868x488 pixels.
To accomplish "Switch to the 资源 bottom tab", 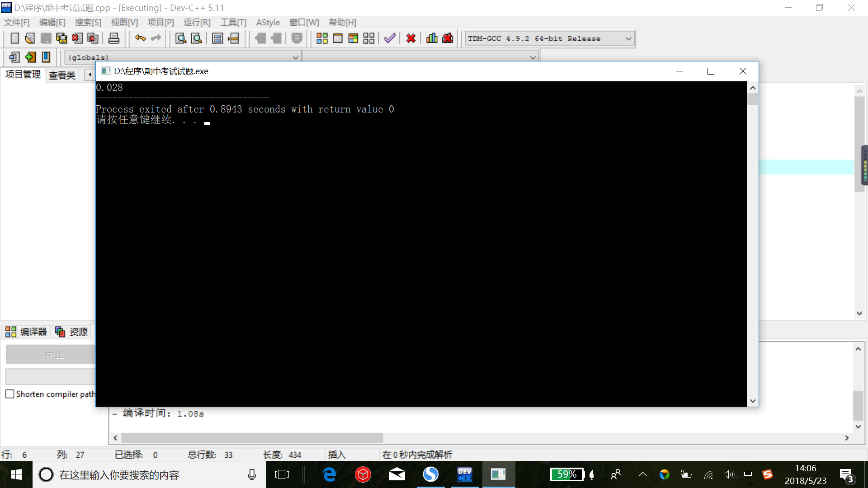I will [71, 332].
